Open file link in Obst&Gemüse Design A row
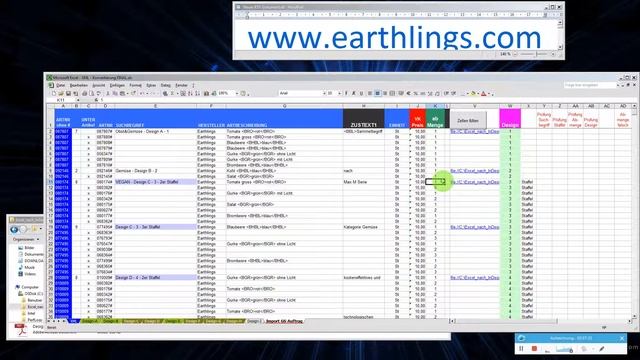Image resolution: width=640 pixels, height=360 pixels. [474, 131]
